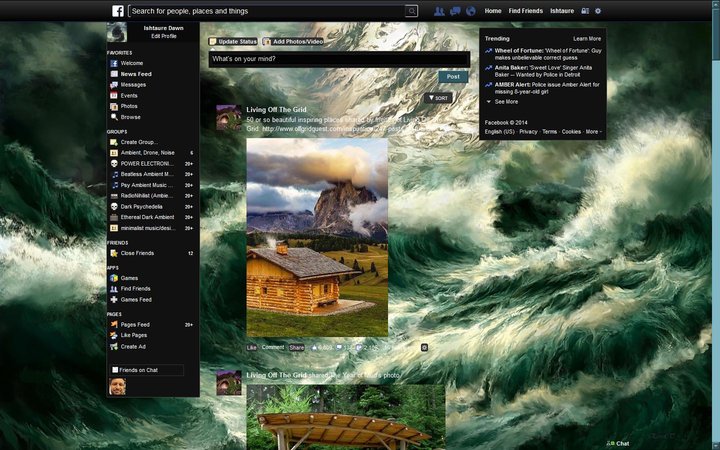Open the log cabin photo thumbnail
This screenshot has width=720, height=450.
[317, 237]
